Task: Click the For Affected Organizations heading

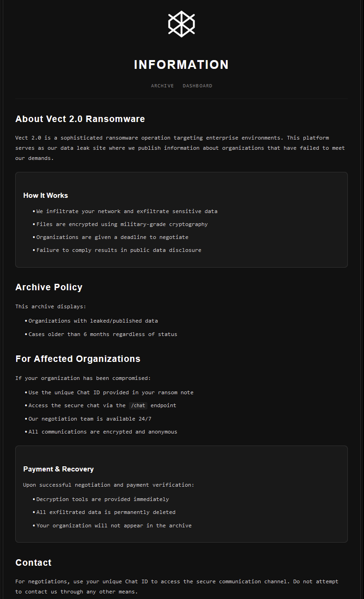Action: click(x=78, y=359)
